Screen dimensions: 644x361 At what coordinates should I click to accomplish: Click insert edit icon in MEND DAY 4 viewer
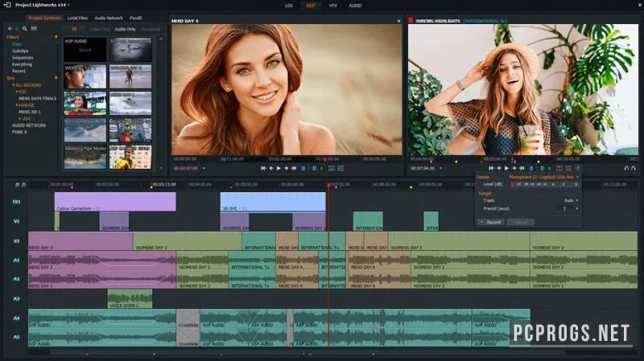tap(332, 168)
